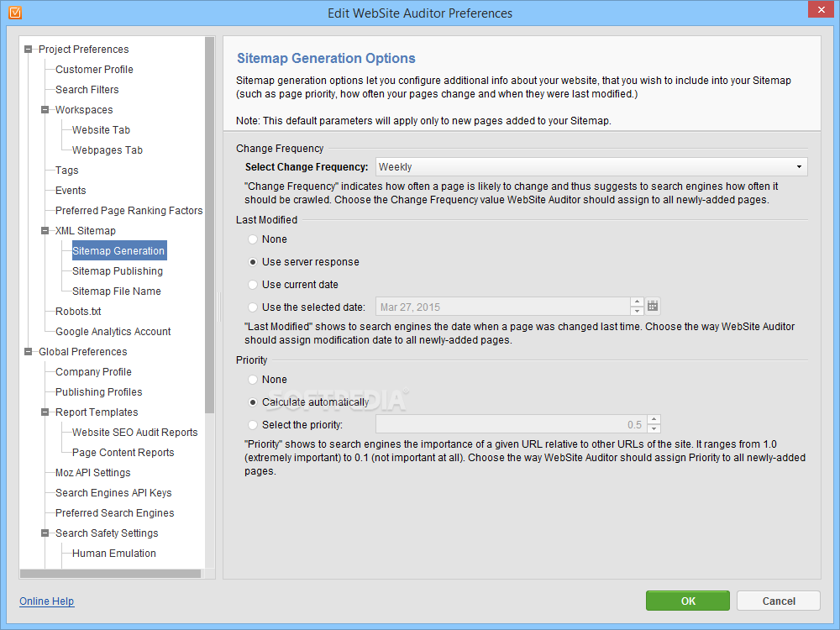
Task: Click the Workspaces label
Action: [x=84, y=110]
